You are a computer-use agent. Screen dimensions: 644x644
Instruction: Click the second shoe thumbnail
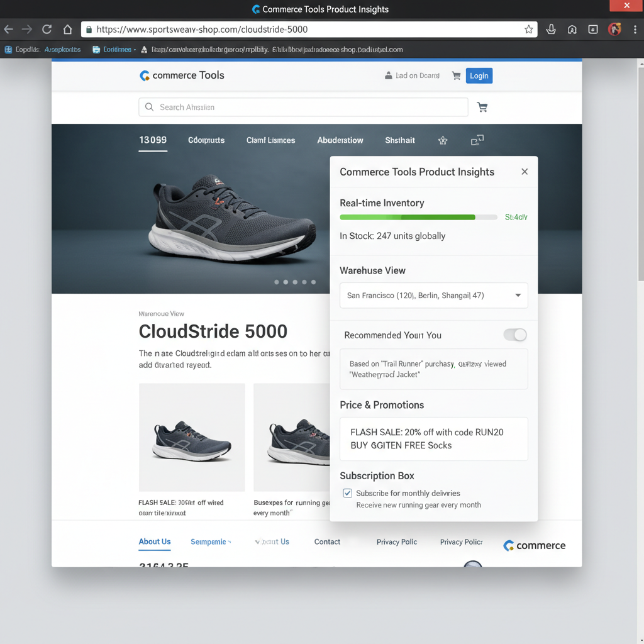[292, 437]
